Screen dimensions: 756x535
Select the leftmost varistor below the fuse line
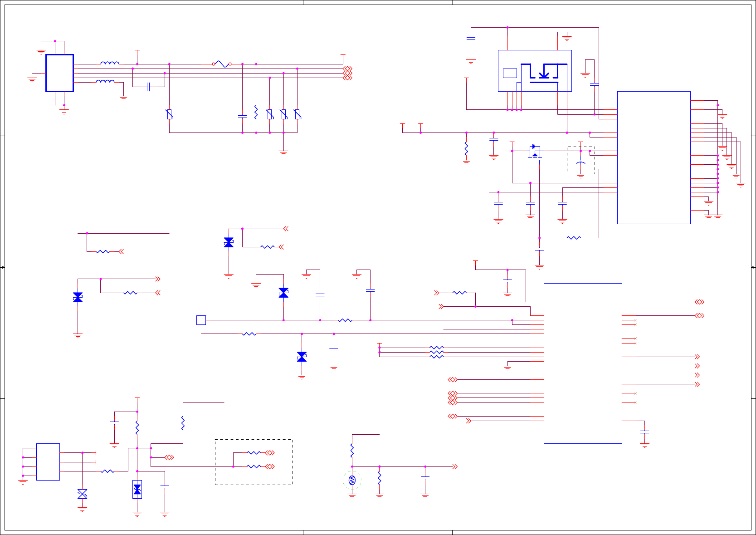(x=170, y=114)
